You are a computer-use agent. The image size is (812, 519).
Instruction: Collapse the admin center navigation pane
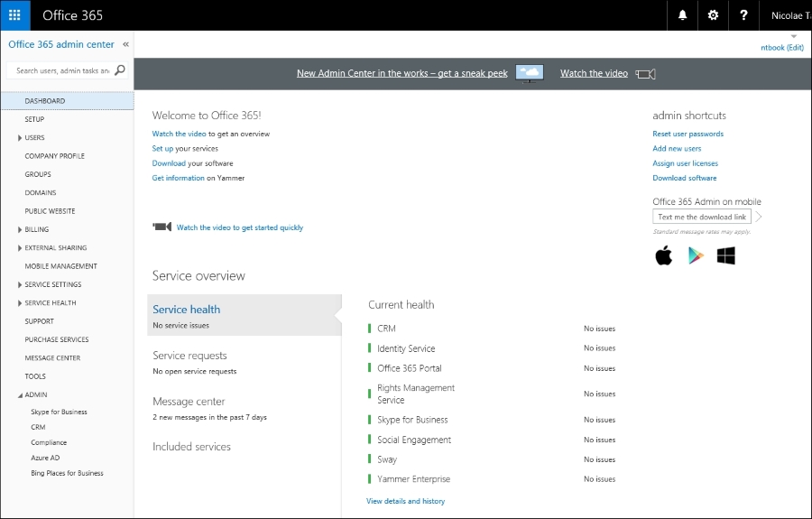[125, 44]
